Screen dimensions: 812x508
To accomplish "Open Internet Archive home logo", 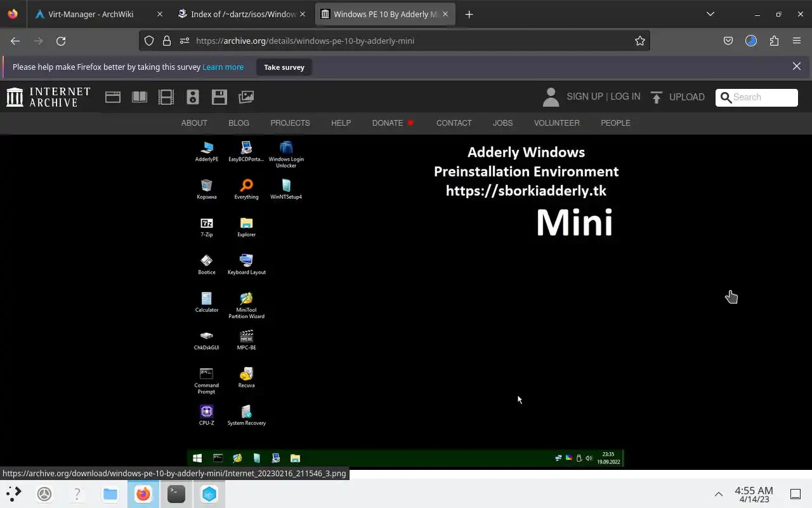I will pos(48,97).
